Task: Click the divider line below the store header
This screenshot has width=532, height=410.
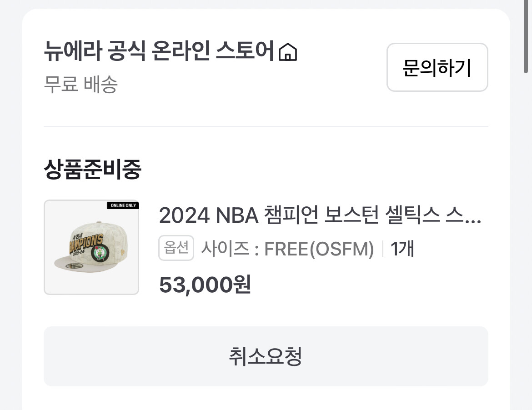Action: pos(266,126)
